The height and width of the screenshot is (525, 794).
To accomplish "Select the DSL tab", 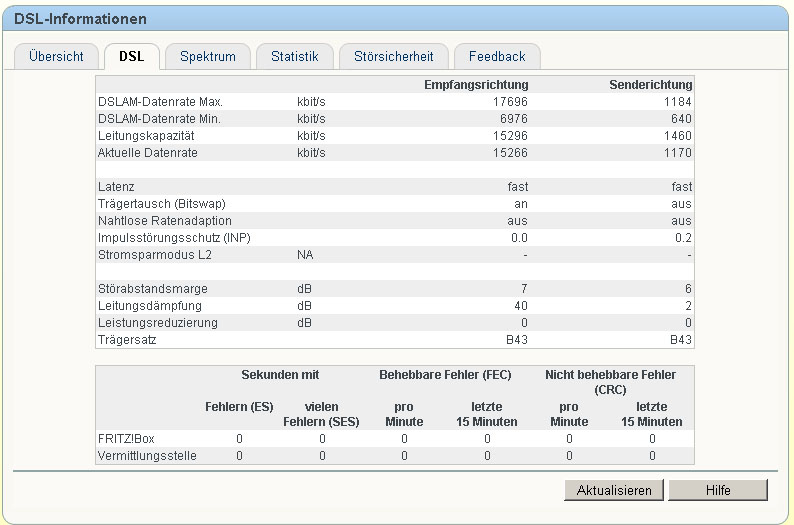I will [132, 56].
